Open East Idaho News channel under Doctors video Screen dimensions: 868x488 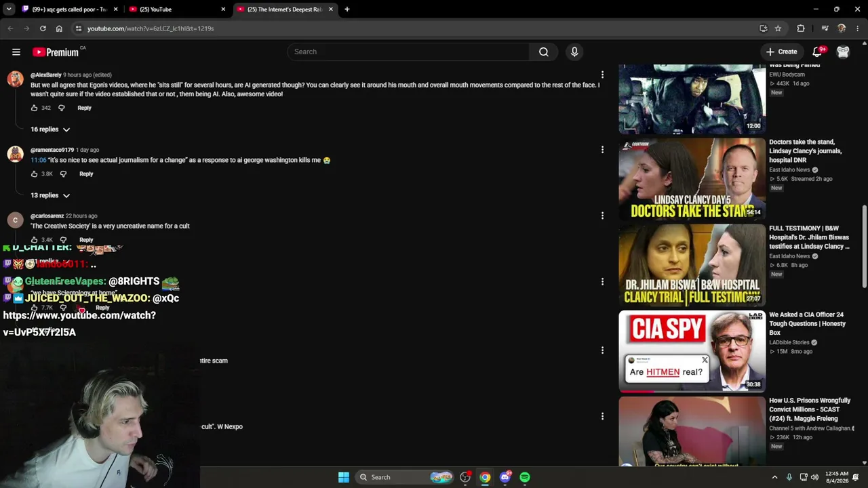(x=789, y=170)
